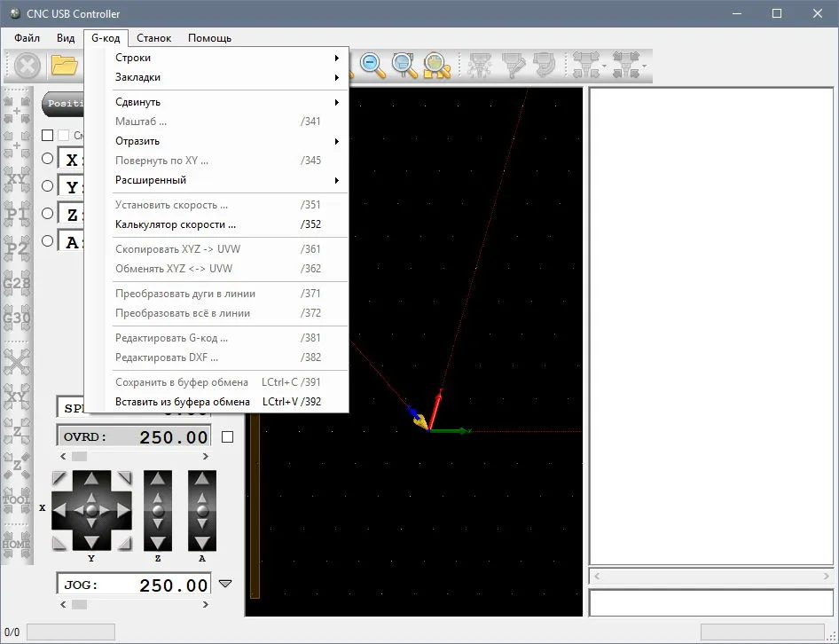Viewport: 839px width, 644px height.
Task: Click the P2 icon in left sidebar
Action: click(17, 248)
